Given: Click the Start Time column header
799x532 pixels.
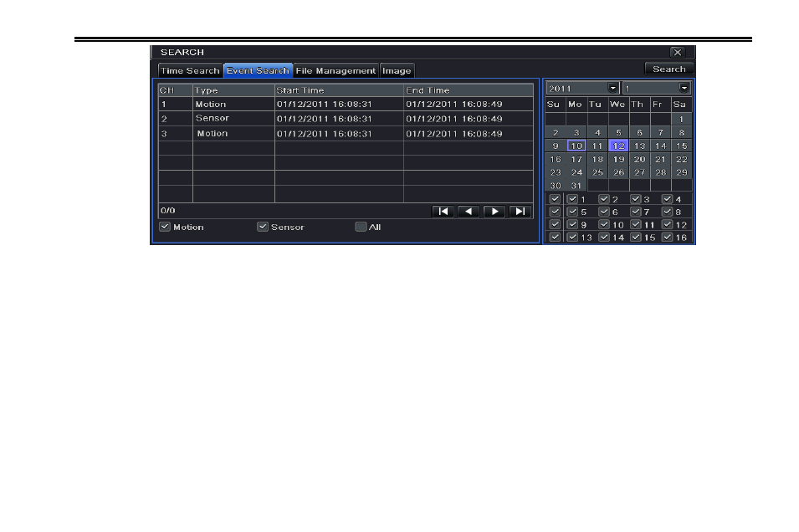Looking at the screenshot, I should point(339,90).
